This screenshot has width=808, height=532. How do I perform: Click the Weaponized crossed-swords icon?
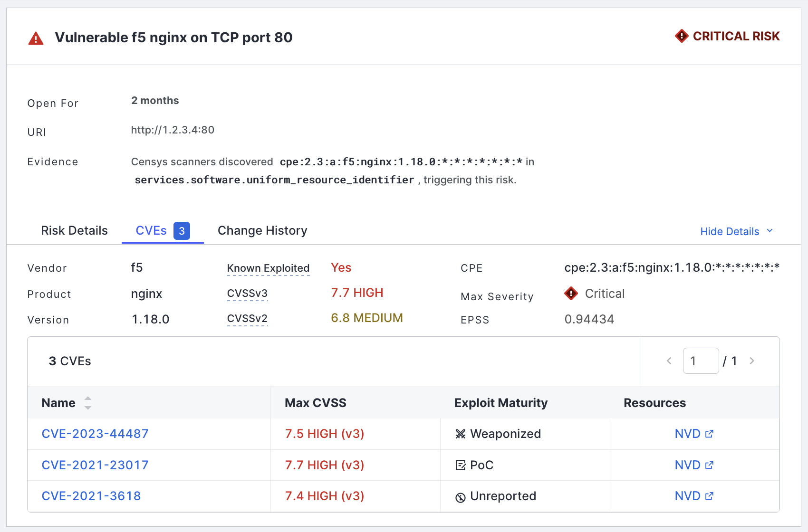pos(460,434)
